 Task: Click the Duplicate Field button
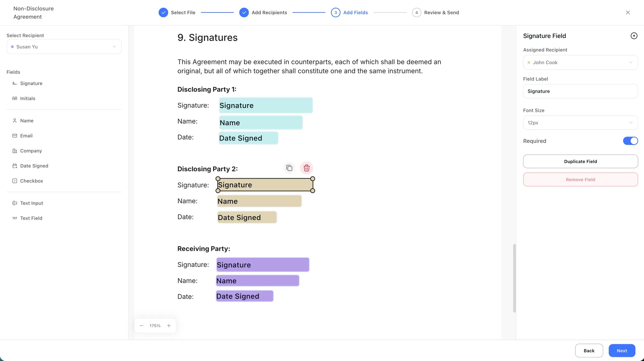580,161
